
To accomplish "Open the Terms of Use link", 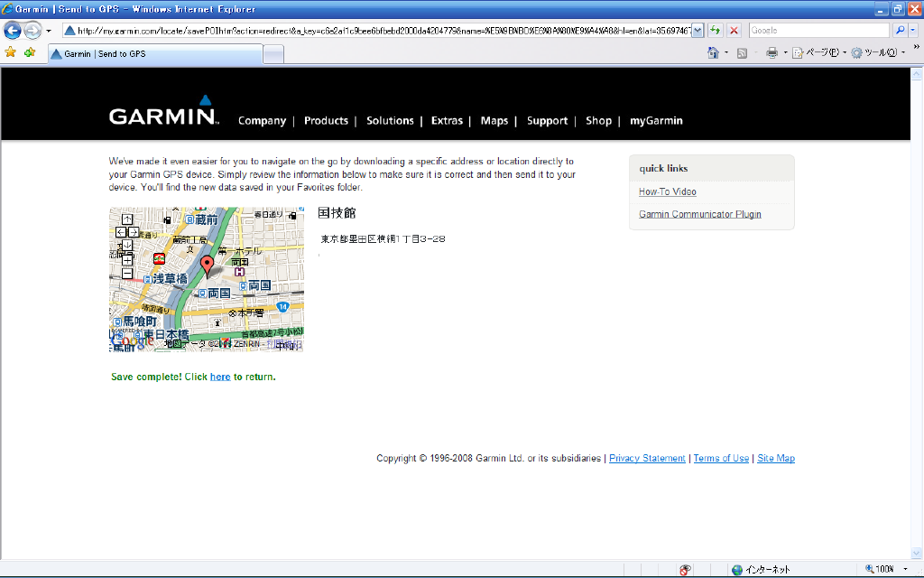I will point(721,458).
